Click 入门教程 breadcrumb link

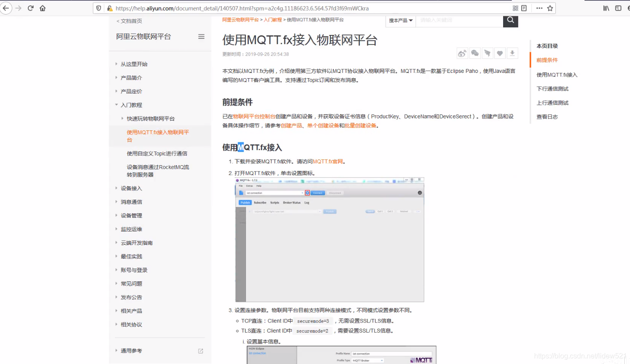click(273, 20)
